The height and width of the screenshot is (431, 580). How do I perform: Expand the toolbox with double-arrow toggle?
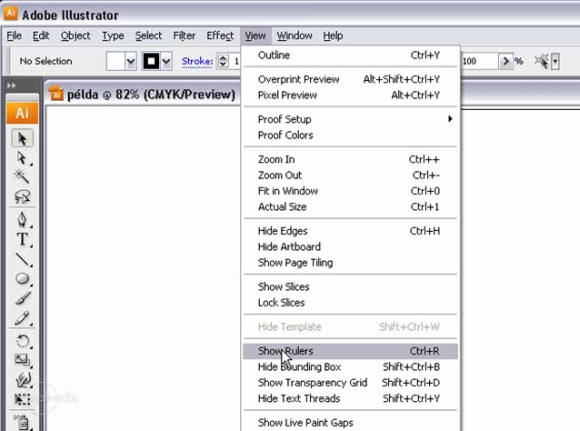tap(11, 85)
